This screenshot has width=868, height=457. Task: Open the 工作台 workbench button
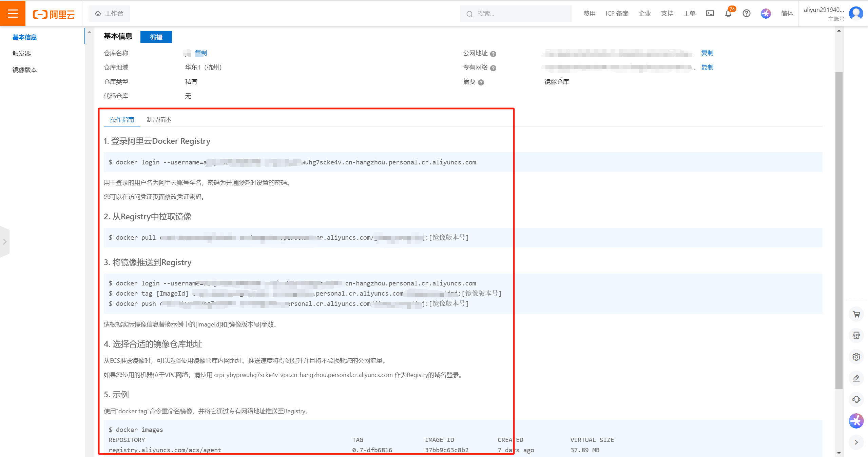coord(109,14)
